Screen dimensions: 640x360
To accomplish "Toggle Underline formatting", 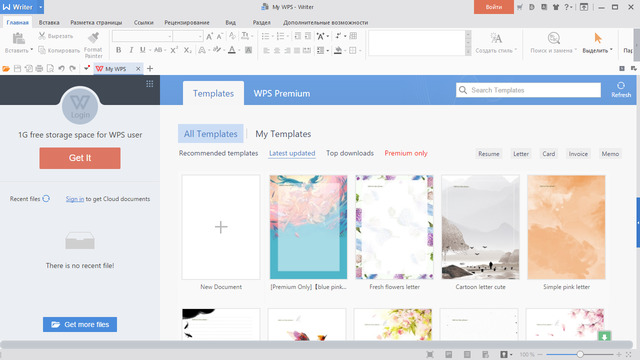I will 142,50.
